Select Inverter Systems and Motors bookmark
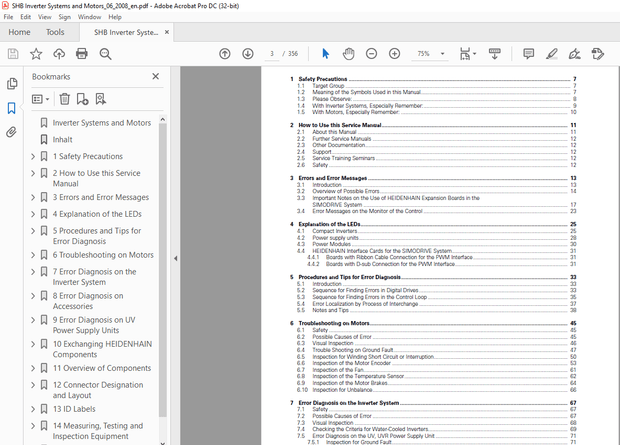The width and height of the screenshot is (620, 445). coord(102,123)
